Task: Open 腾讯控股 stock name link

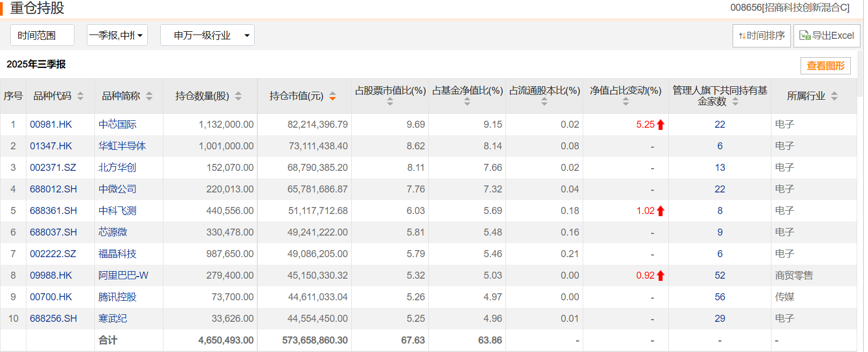Action: coord(118,297)
